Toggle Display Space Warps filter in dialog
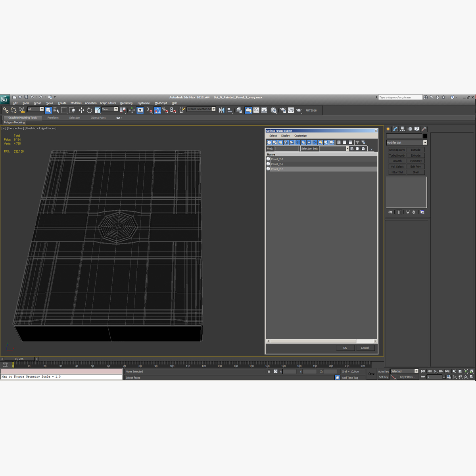476x476 pixels. tap(297, 142)
